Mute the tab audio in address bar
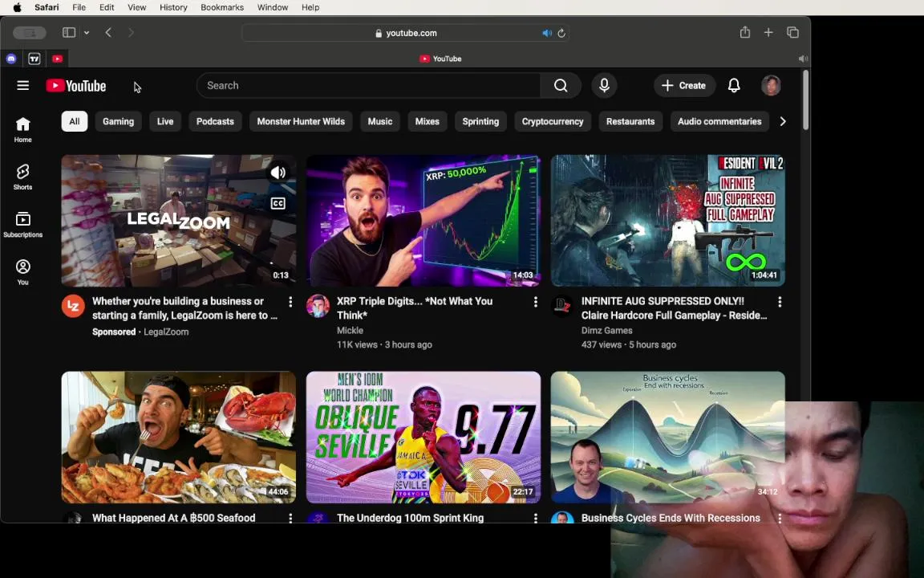Screen dimensions: 924x578 tap(547, 33)
